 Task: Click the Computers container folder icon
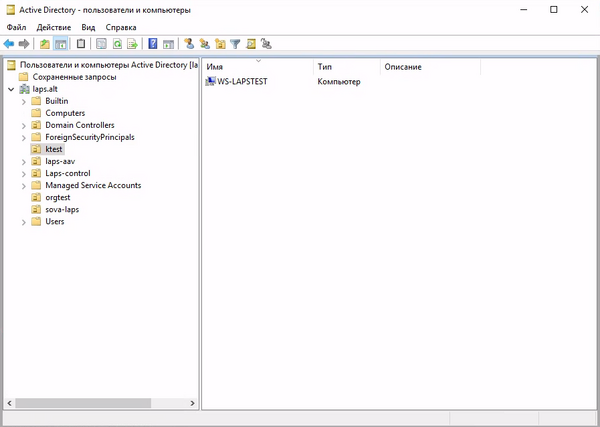coord(36,113)
